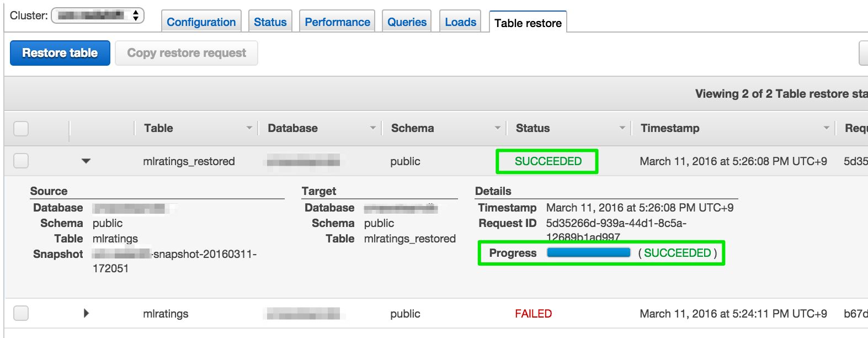Screen dimensions: 868x338
Task: Click the Restore table button
Action: pyautogui.click(x=60, y=53)
